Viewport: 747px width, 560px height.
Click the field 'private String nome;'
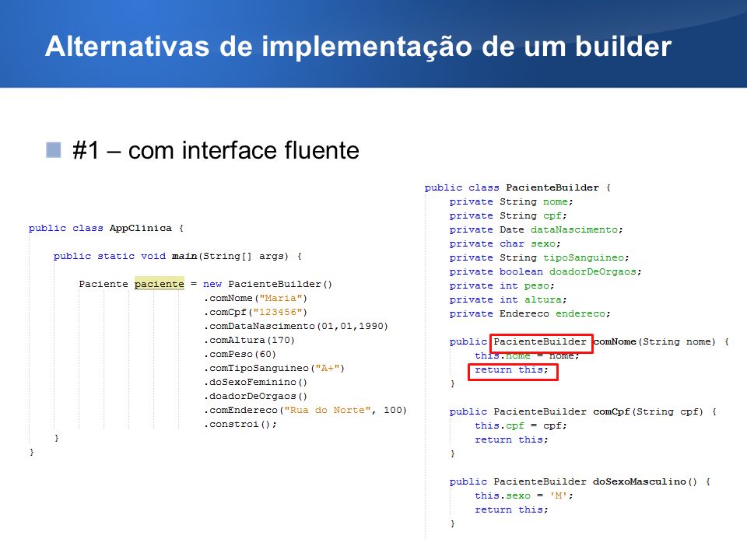coord(511,202)
